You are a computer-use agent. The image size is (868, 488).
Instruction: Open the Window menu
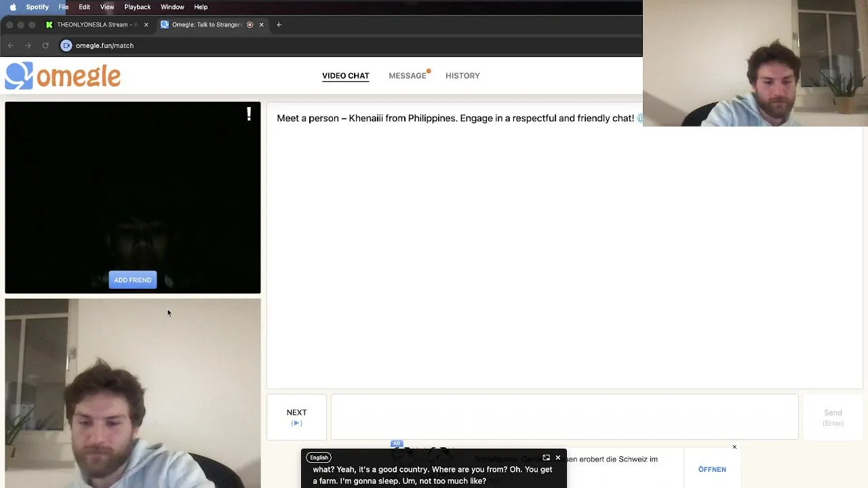coord(172,7)
